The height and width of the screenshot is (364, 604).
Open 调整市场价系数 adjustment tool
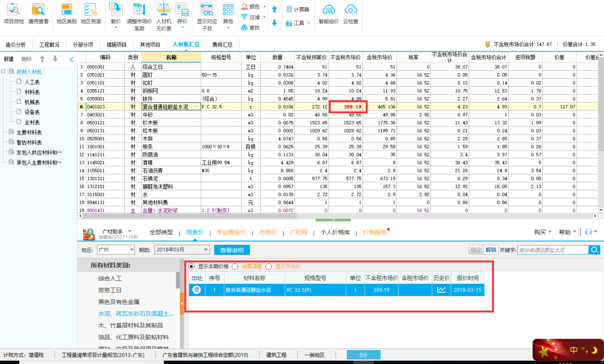139,16
